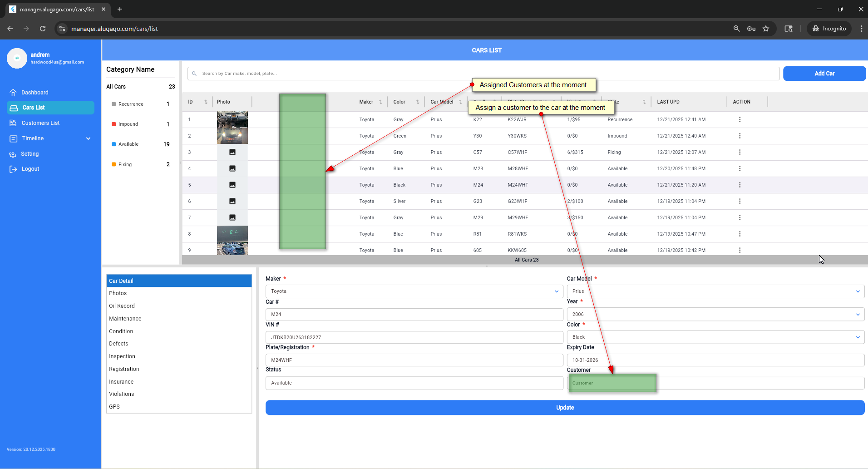
Task: Open action menu for car M24 row
Action: tap(740, 185)
